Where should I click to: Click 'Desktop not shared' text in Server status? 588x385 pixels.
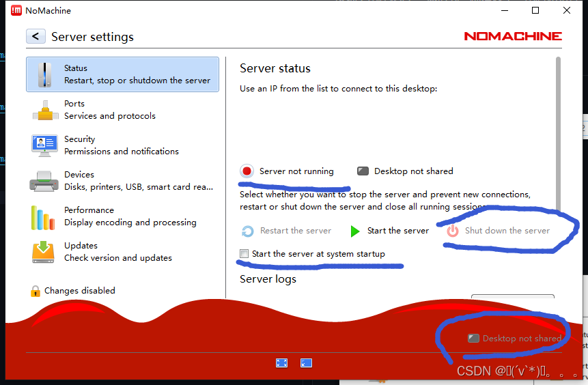coord(414,171)
